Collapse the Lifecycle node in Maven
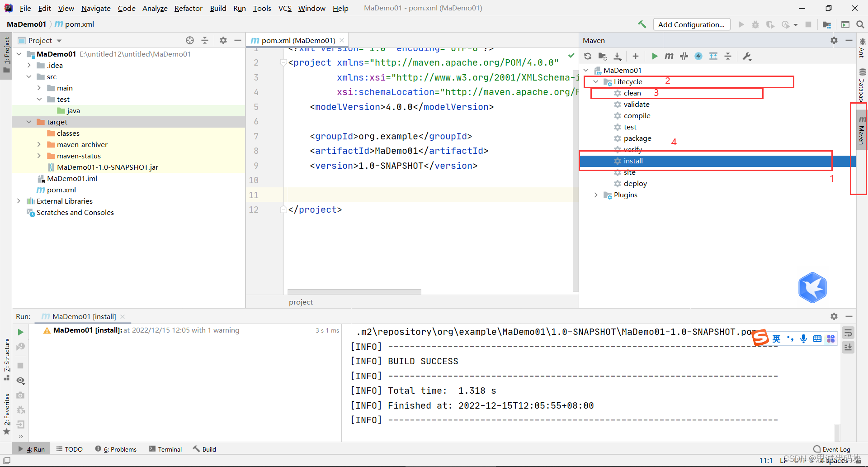The image size is (868, 467). (x=596, y=81)
